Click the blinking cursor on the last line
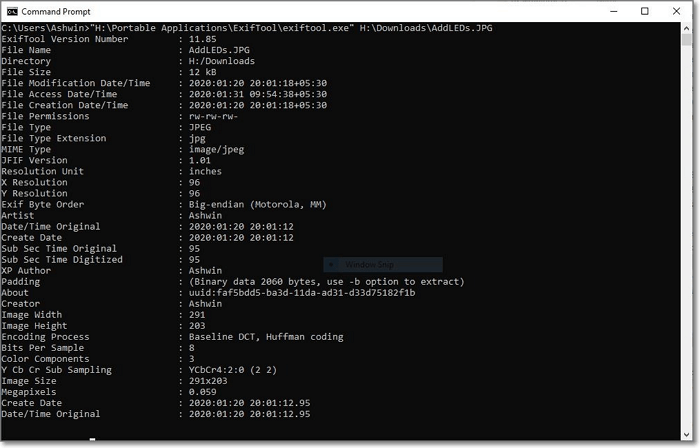The width and height of the screenshot is (700, 448). tap(92, 438)
